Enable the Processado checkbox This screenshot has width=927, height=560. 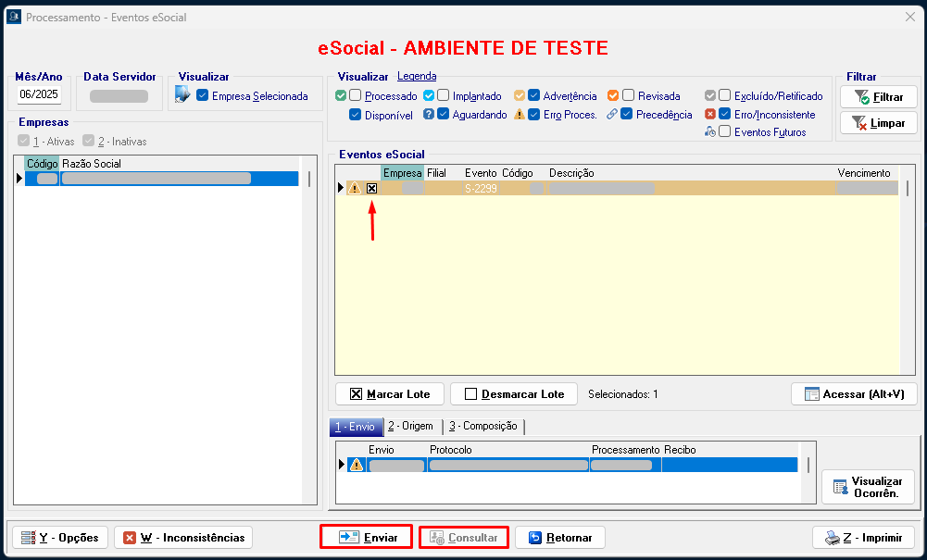[356, 95]
